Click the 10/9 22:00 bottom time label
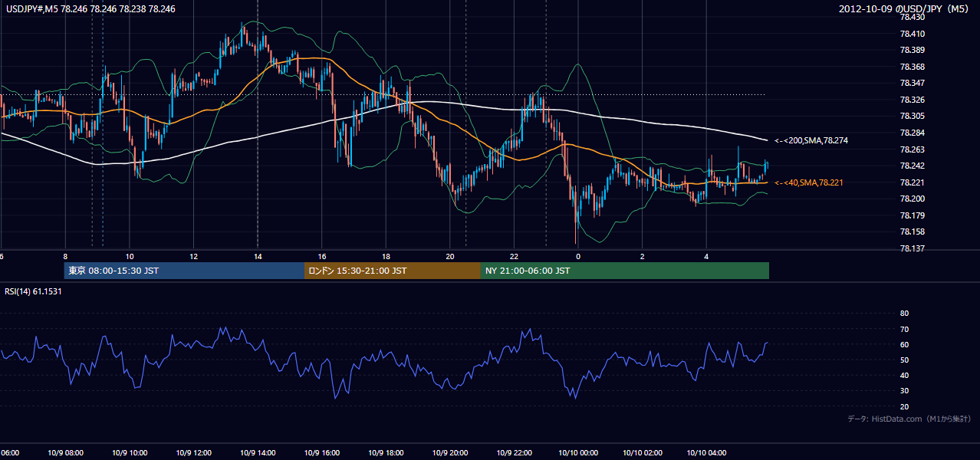 tap(513, 453)
